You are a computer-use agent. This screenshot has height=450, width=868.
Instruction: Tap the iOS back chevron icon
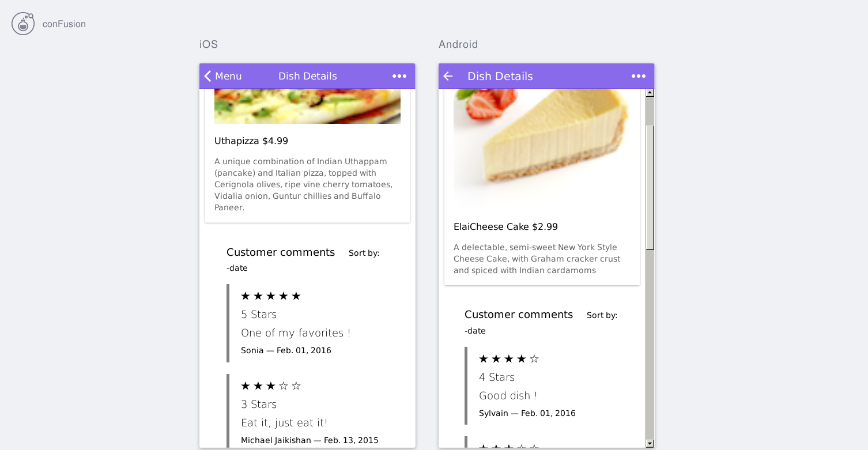tap(207, 76)
